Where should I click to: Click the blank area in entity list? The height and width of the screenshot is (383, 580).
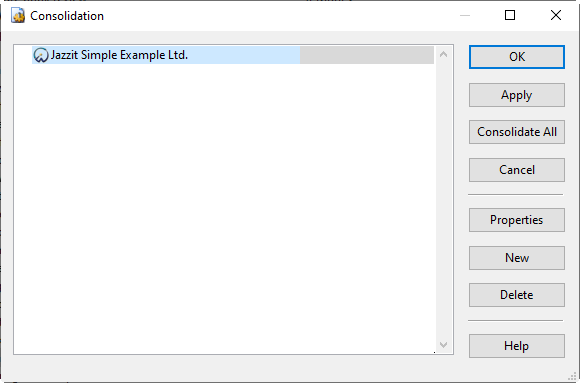pos(224,207)
